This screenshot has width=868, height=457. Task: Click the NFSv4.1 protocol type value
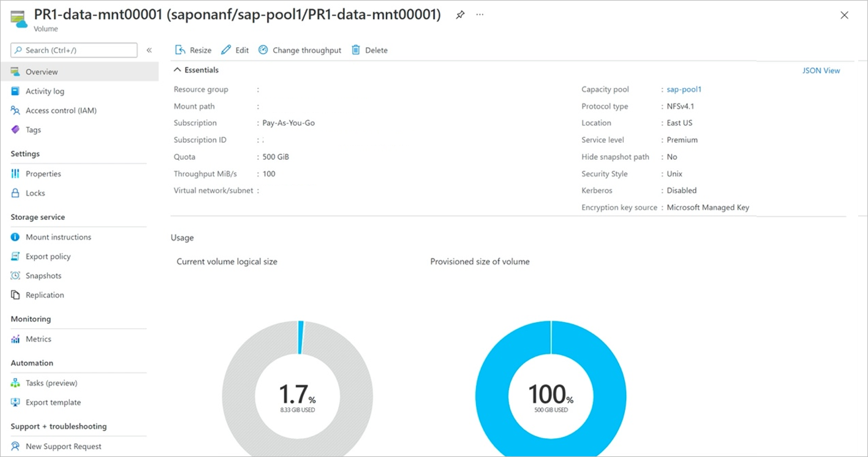pos(680,107)
